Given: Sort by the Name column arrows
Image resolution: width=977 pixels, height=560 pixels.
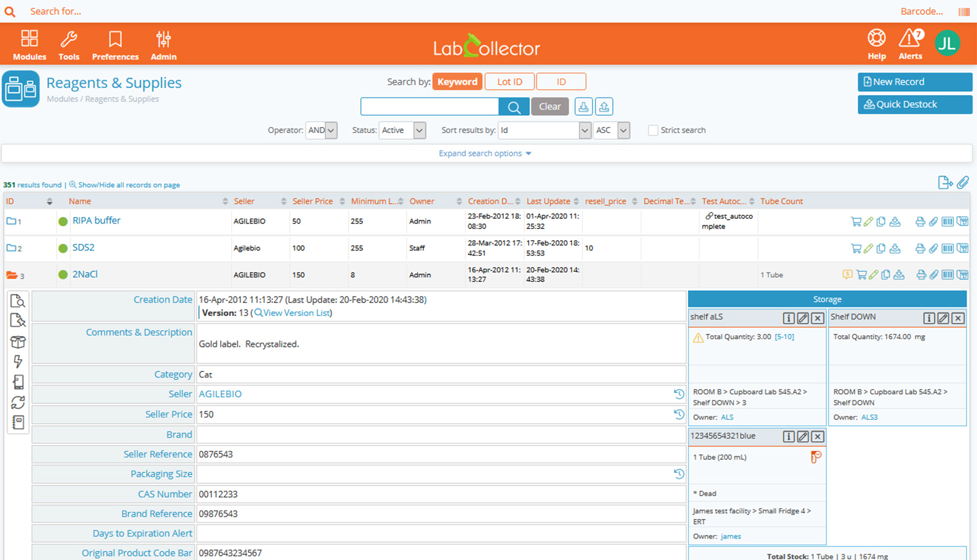Looking at the screenshot, I should 225,202.
